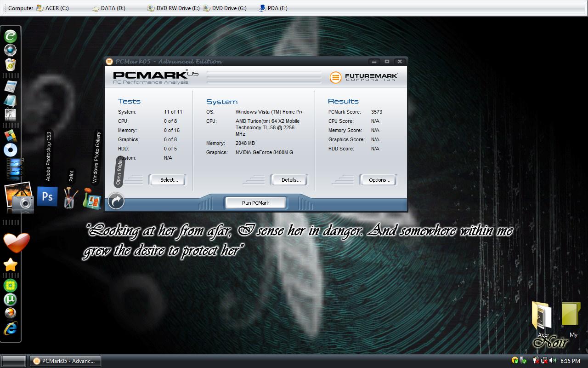Open the My folder on desktop
The width and height of the screenshot is (588, 368).
coord(571,319)
